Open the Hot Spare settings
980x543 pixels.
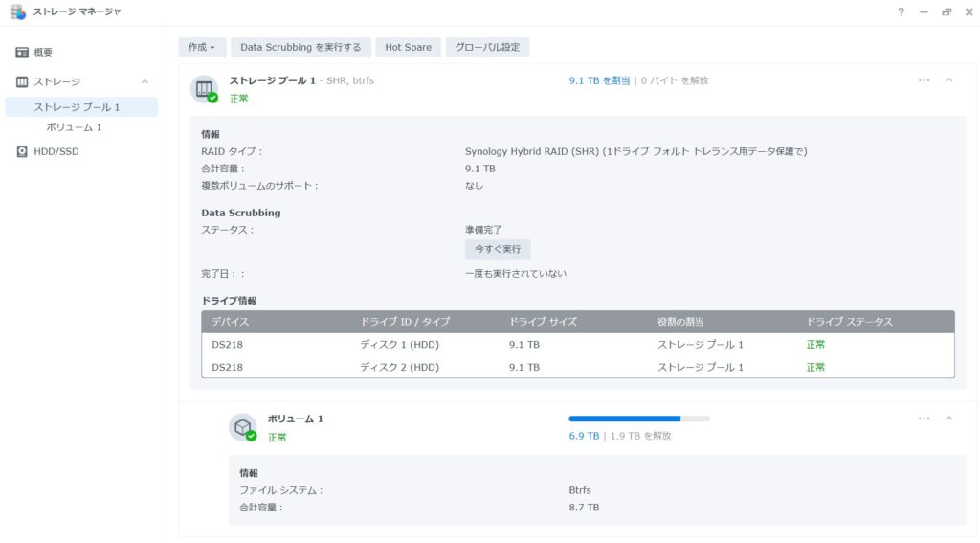coord(408,47)
